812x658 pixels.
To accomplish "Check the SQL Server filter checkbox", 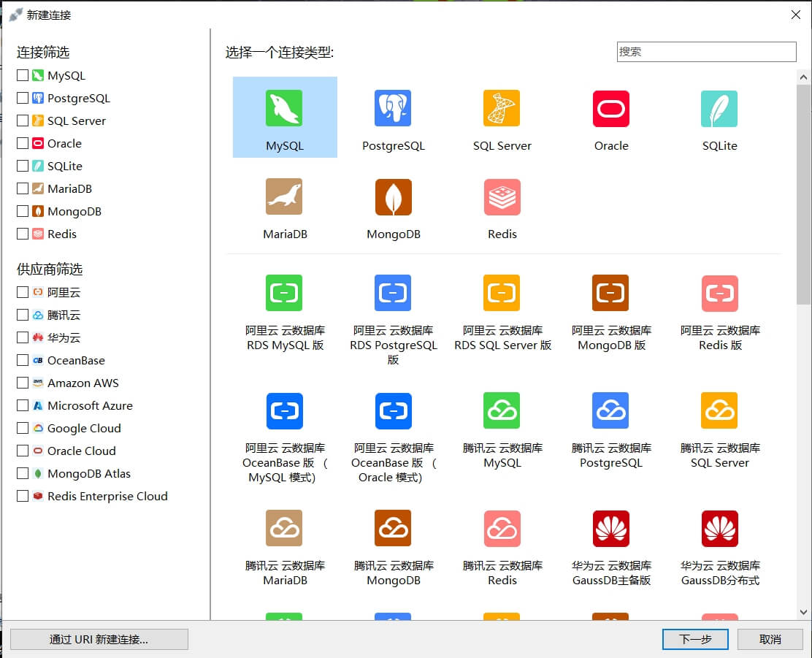I will tap(22, 120).
